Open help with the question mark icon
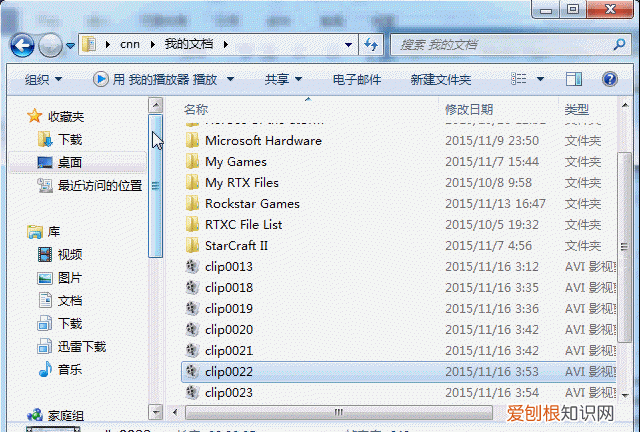Screen dimensions: 640x432 pos(610,79)
